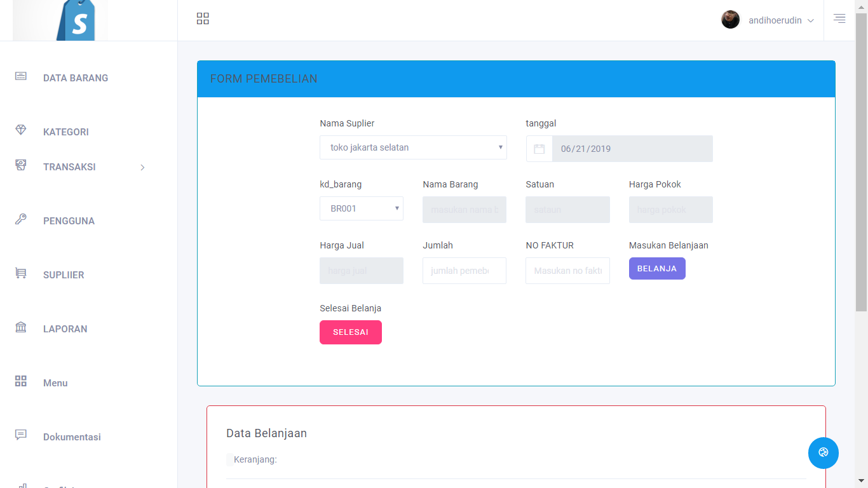Viewport: 868px width, 488px height.
Task: Open KATEGORI menu item
Action: [66, 132]
